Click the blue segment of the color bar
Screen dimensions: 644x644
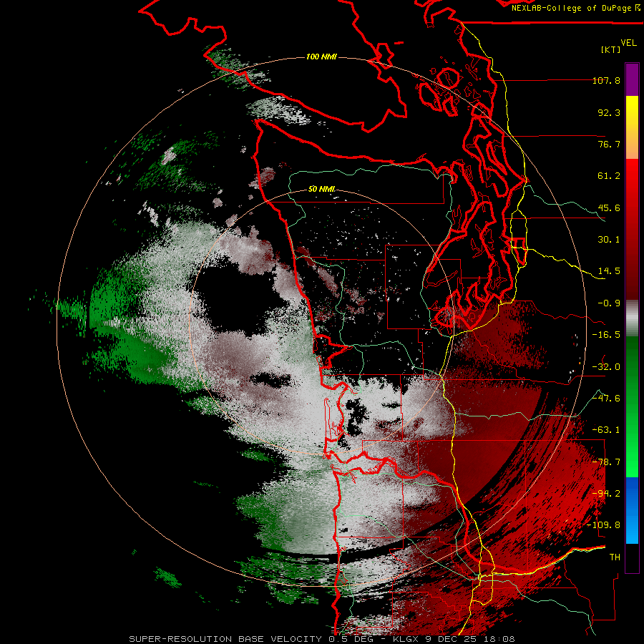(632, 510)
